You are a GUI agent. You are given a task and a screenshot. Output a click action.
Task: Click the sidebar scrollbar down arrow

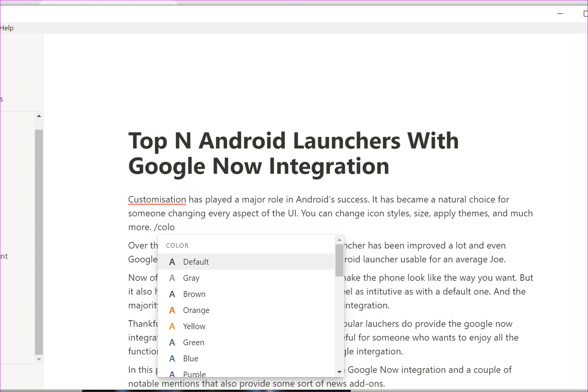click(x=39, y=360)
